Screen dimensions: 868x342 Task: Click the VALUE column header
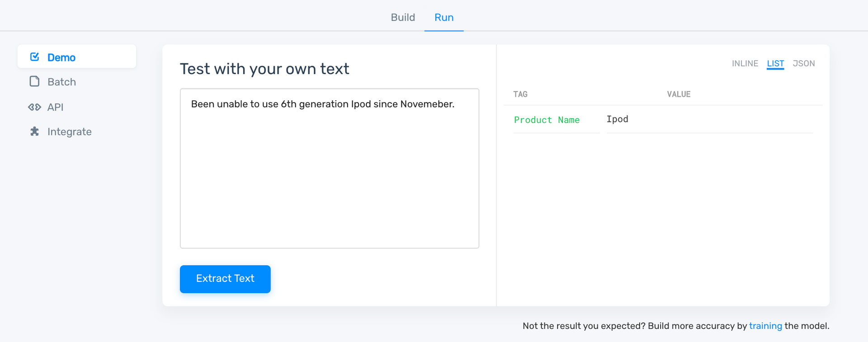click(678, 94)
